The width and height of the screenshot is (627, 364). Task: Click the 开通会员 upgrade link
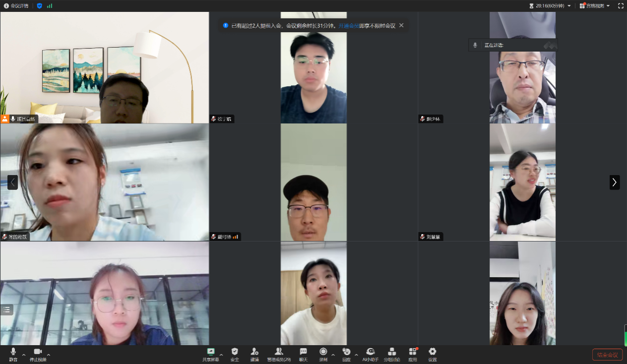click(x=349, y=25)
